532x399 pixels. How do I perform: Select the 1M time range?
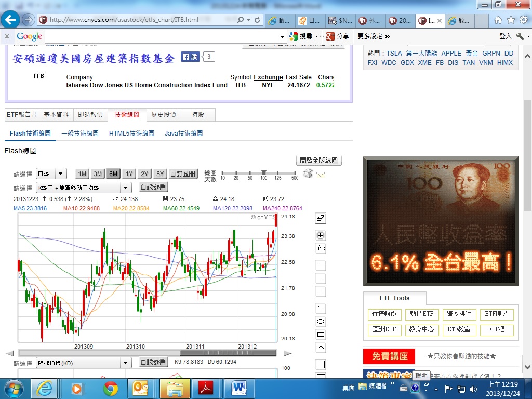pyautogui.click(x=82, y=174)
